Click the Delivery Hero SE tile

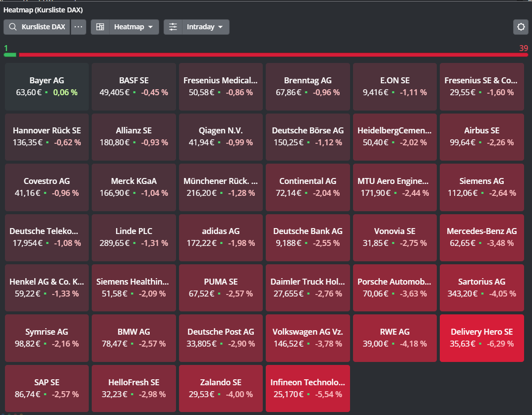482,338
